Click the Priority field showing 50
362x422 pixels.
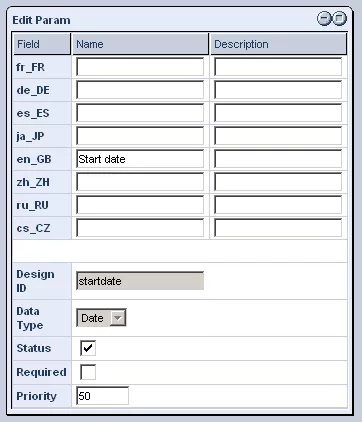point(102,396)
